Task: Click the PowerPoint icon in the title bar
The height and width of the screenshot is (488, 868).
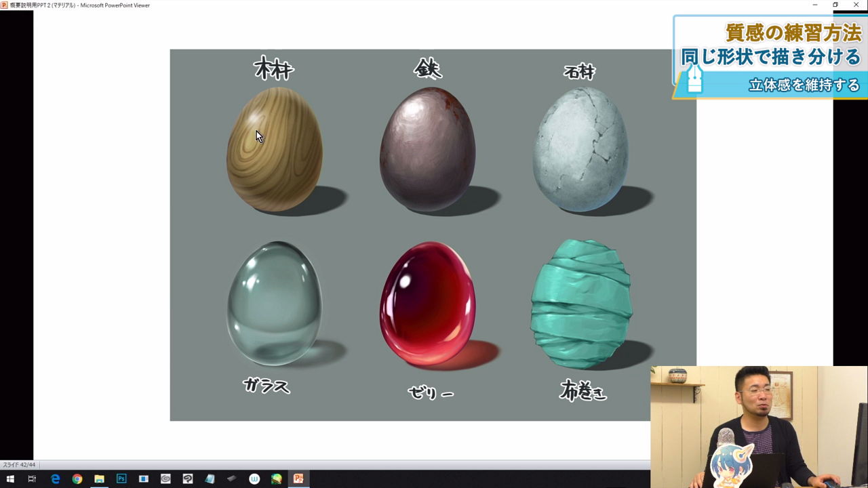Action: 4,5
